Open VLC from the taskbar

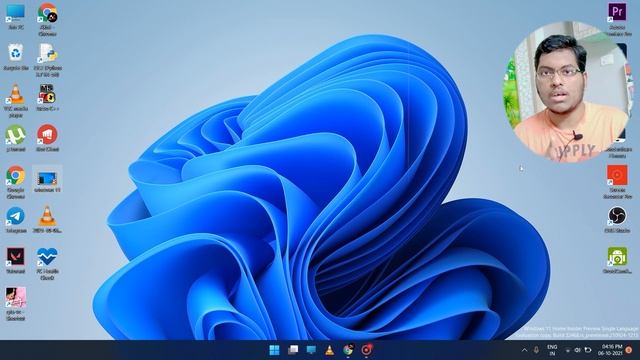pyautogui.click(x=329, y=350)
